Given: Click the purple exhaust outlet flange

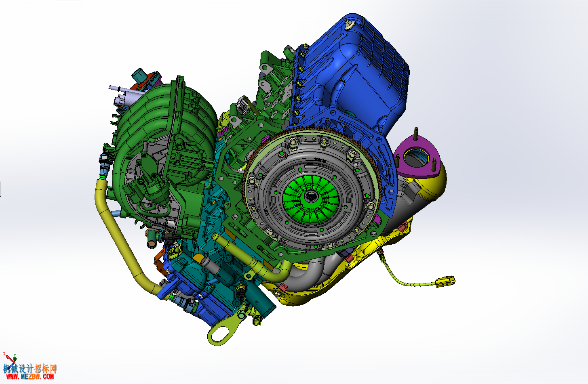Looking at the screenshot, I should [416, 157].
